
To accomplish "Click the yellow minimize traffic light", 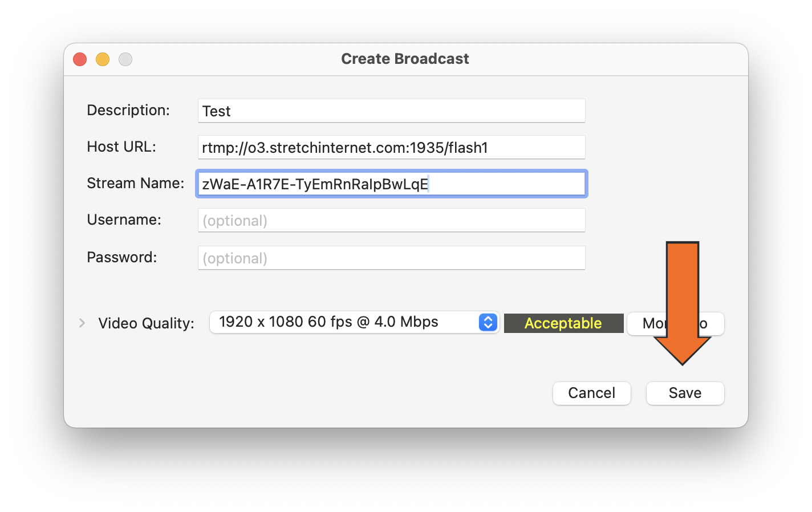I will pos(103,59).
